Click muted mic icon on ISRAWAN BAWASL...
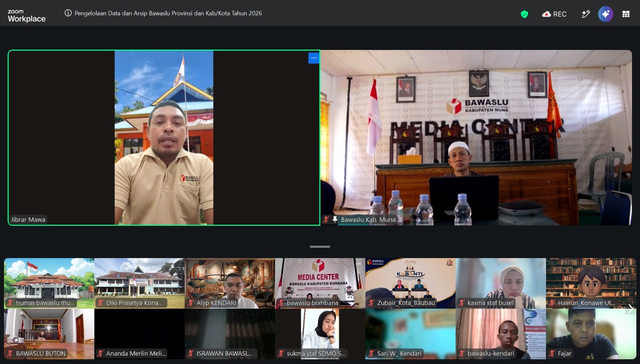 tap(191, 353)
